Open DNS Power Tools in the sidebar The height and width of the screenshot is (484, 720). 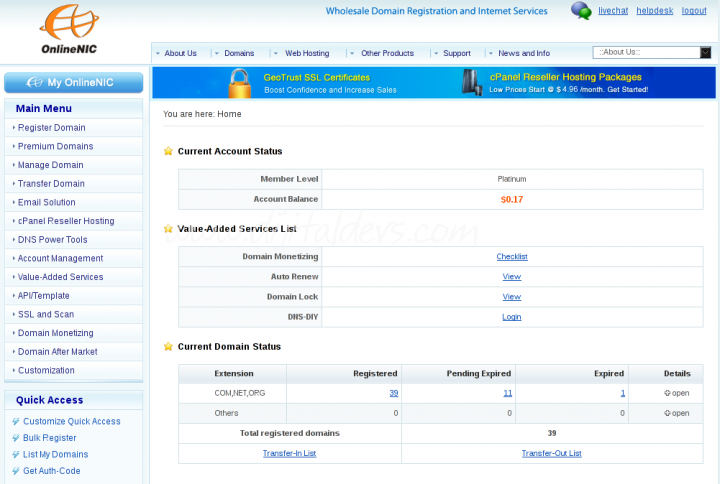click(52, 240)
